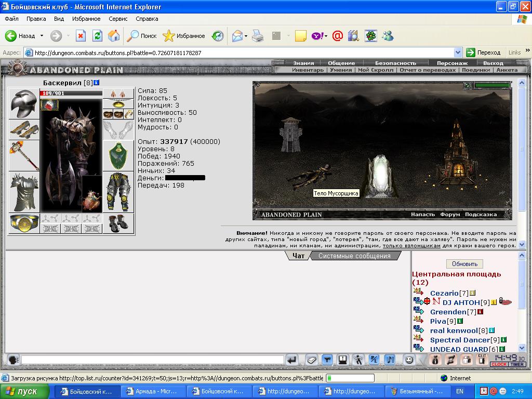Open the Справка menu
This screenshot has height=399, width=532.
147,19
